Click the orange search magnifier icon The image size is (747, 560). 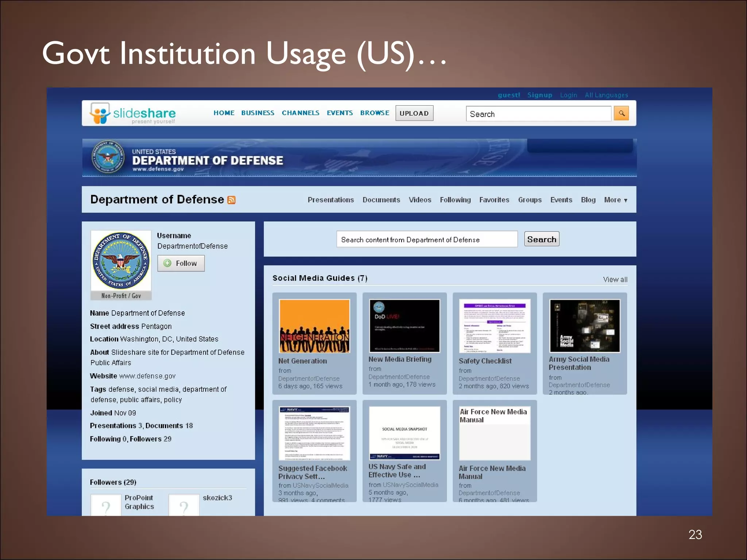[x=621, y=113]
